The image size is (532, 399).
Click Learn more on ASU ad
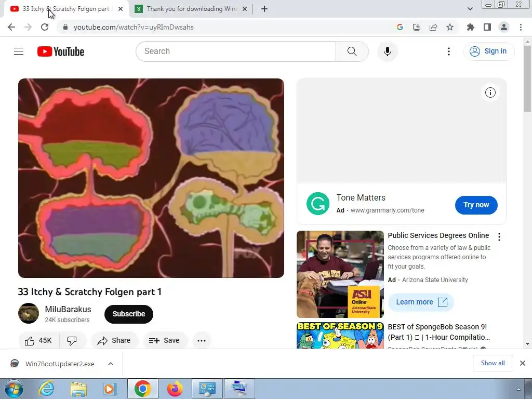tap(421, 302)
